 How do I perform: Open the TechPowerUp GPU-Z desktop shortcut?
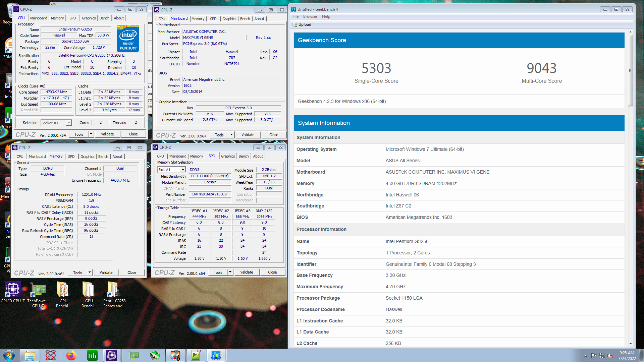click(38, 295)
